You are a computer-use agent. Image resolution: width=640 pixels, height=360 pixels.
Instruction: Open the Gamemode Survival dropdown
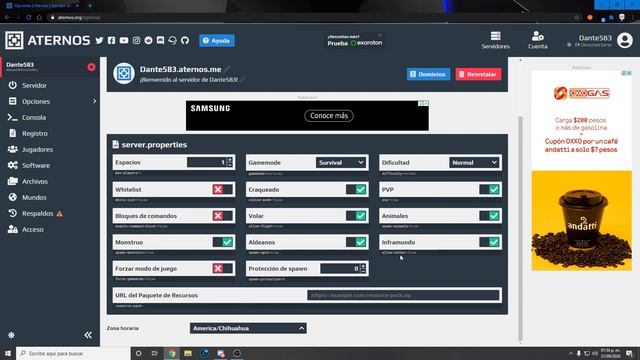click(341, 162)
